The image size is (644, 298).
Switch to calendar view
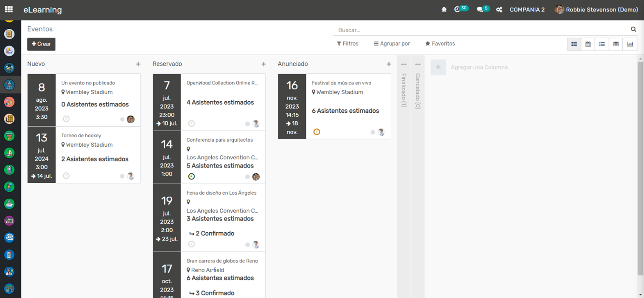[x=588, y=44]
